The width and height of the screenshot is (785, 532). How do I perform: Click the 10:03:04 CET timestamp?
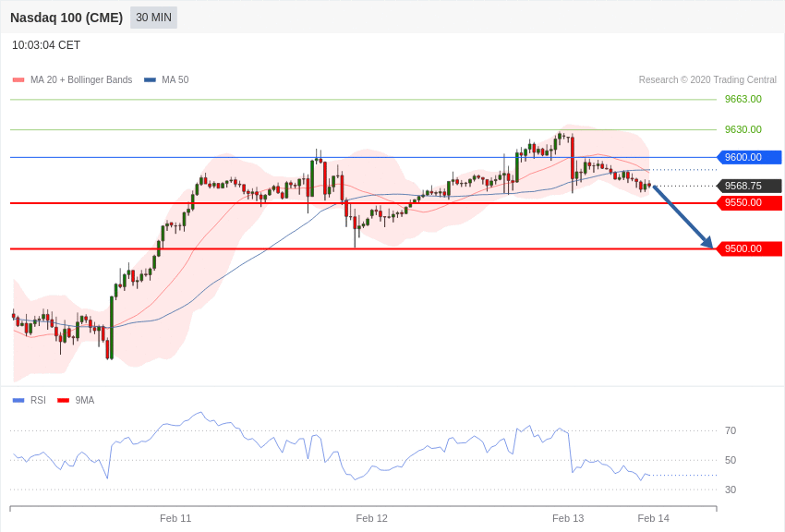tap(46, 45)
